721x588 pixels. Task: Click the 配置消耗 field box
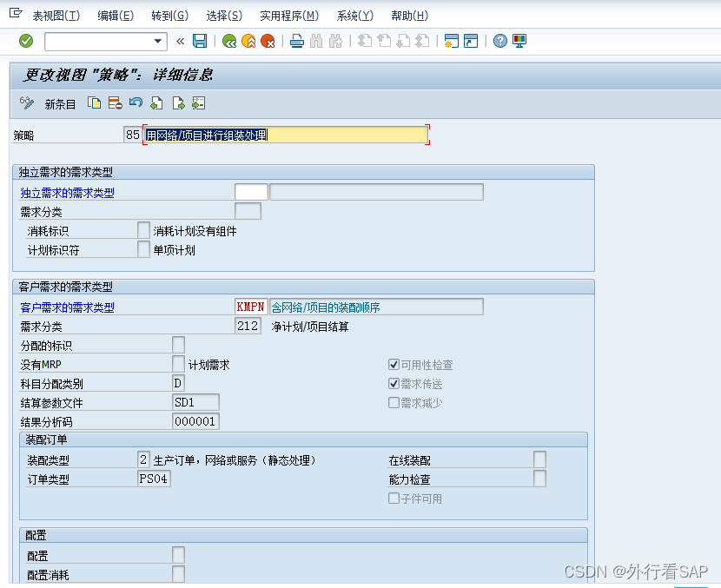pyautogui.click(x=178, y=574)
